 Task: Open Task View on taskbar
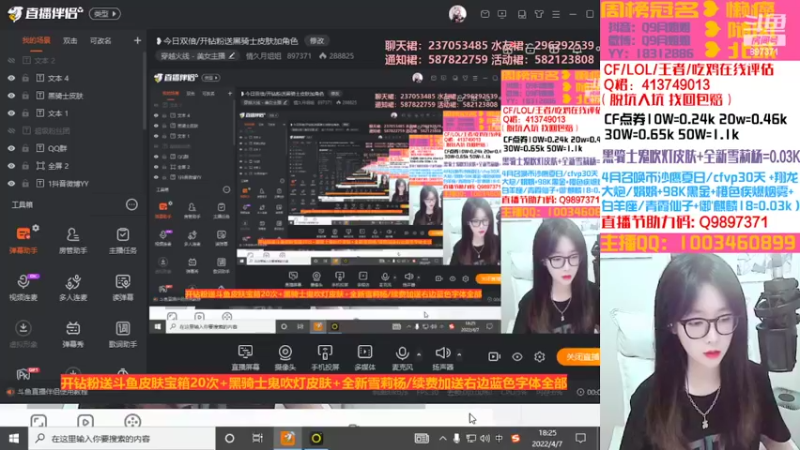(x=258, y=438)
